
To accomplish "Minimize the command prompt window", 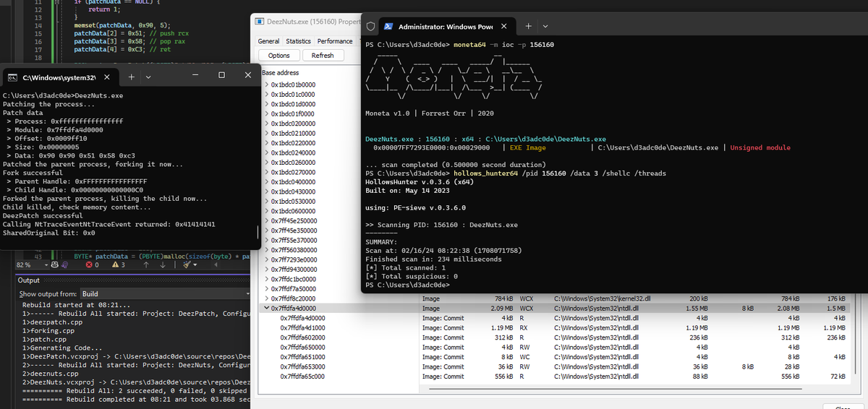I will pos(197,75).
